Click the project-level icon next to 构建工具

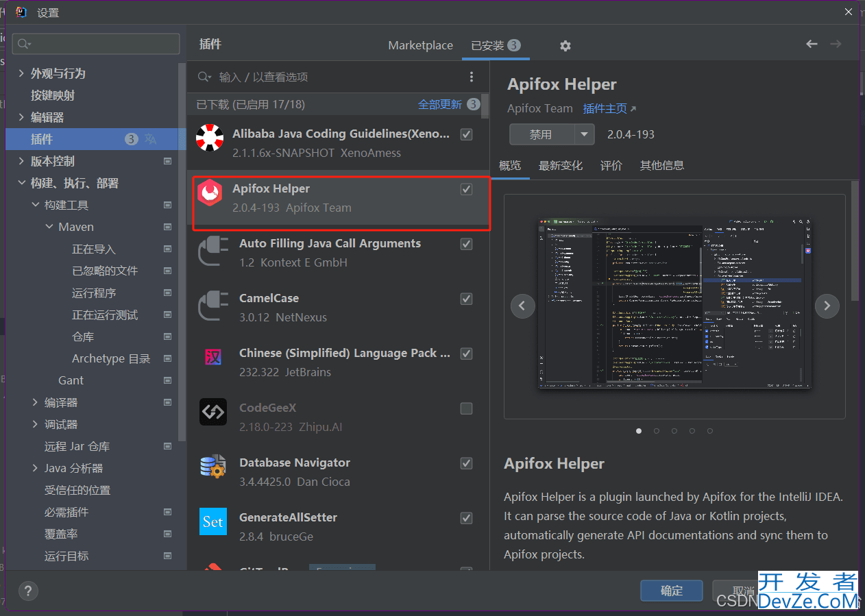168,205
